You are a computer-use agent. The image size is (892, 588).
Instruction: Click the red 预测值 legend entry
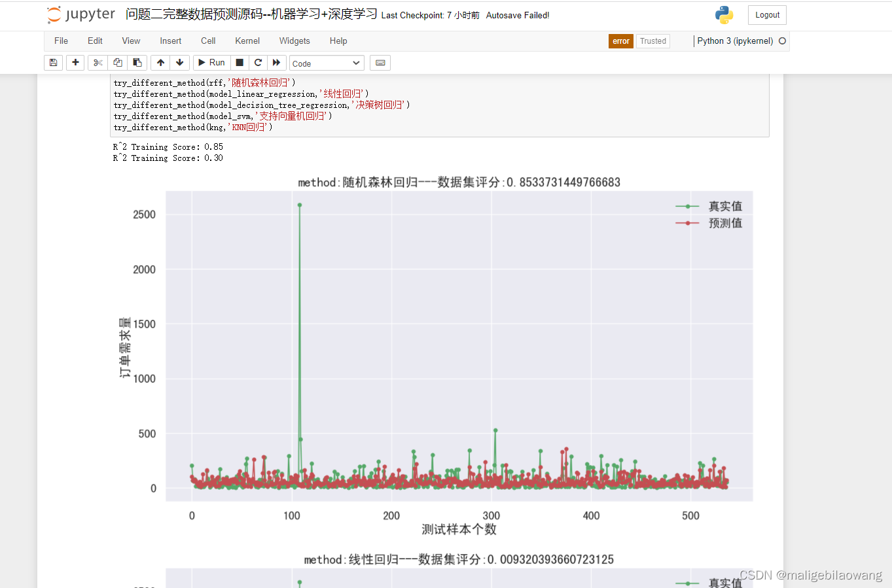pos(709,223)
